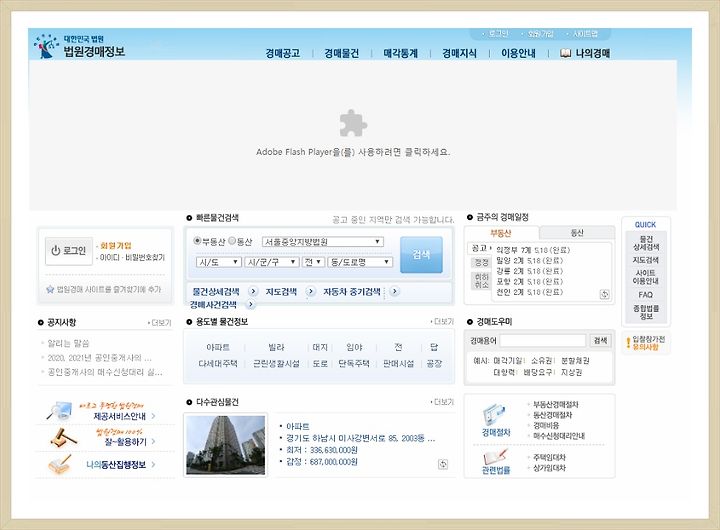Select the 동산 radio button
720x530 pixels.
[x=232, y=241]
